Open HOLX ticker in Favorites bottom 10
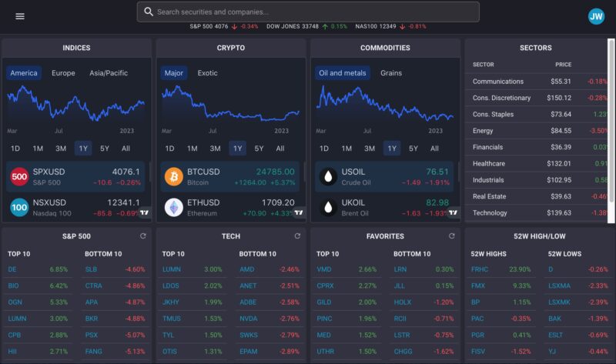616x364 pixels. coord(403,302)
